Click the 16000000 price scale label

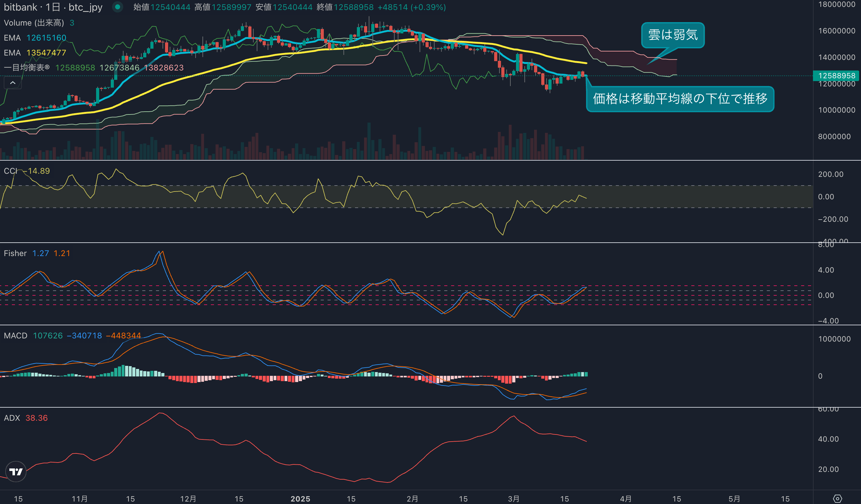pyautogui.click(x=836, y=31)
